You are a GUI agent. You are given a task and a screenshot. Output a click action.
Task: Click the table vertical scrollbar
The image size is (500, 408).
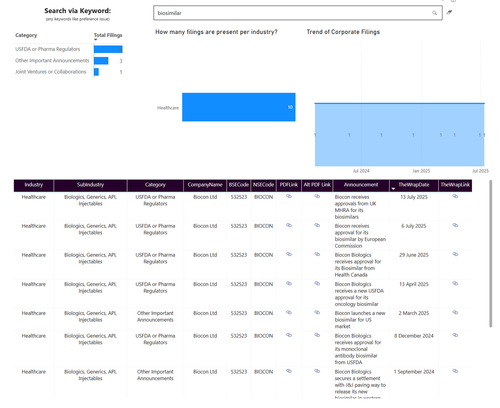(490, 253)
